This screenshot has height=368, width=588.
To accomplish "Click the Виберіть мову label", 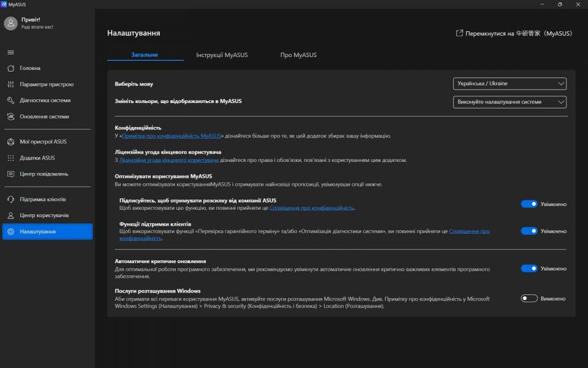I will (134, 84).
